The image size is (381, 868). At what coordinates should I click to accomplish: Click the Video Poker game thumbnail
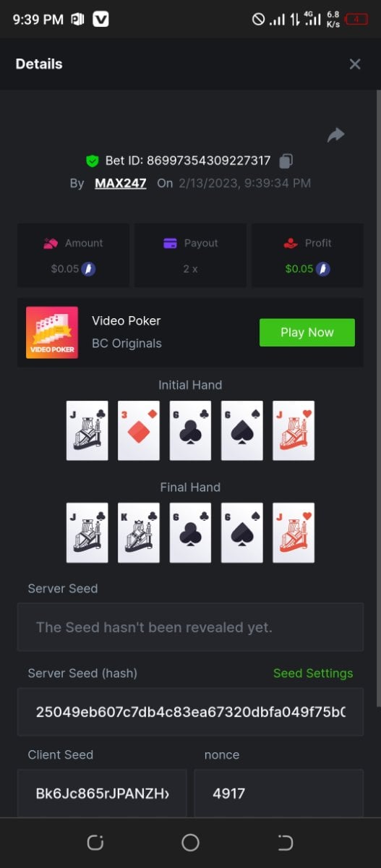pyautogui.click(x=52, y=333)
